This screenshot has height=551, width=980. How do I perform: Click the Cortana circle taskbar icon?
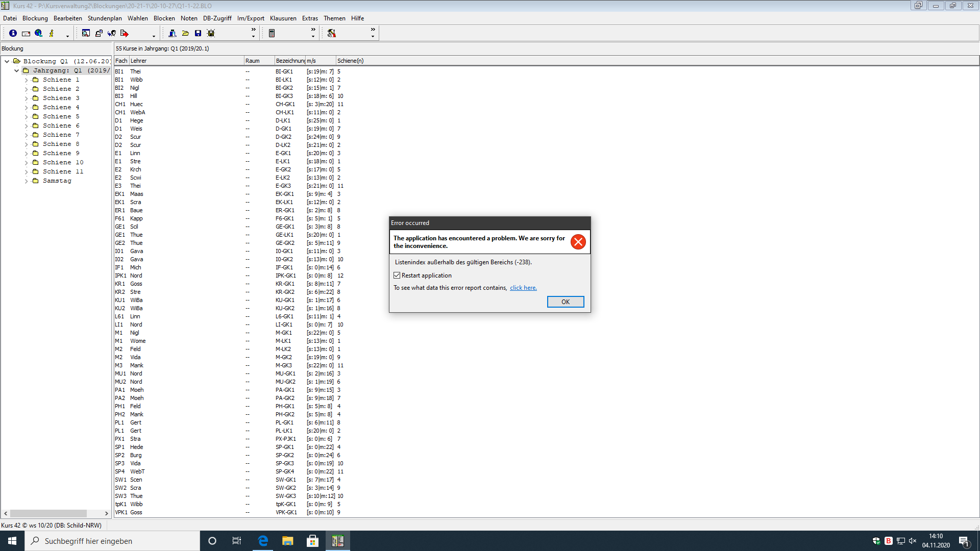(212, 541)
